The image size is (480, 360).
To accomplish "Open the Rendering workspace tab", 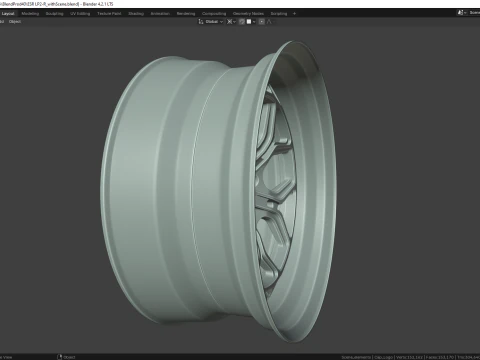I will (x=186, y=14).
